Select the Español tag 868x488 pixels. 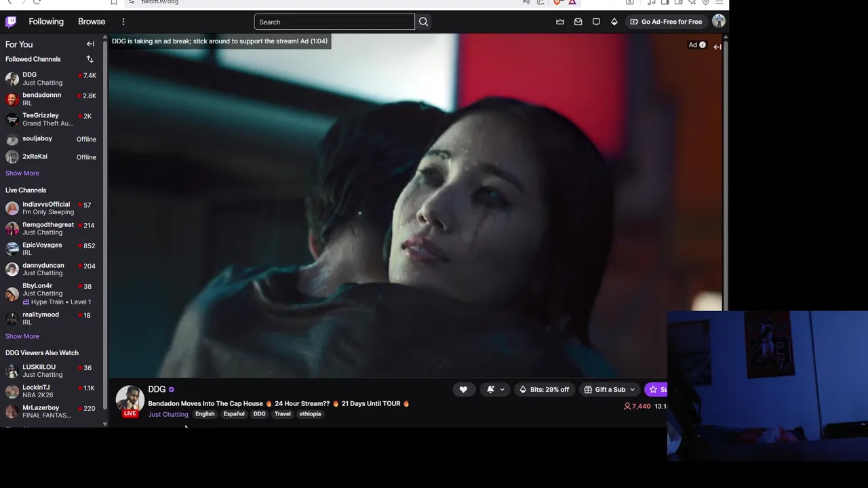coord(234,414)
